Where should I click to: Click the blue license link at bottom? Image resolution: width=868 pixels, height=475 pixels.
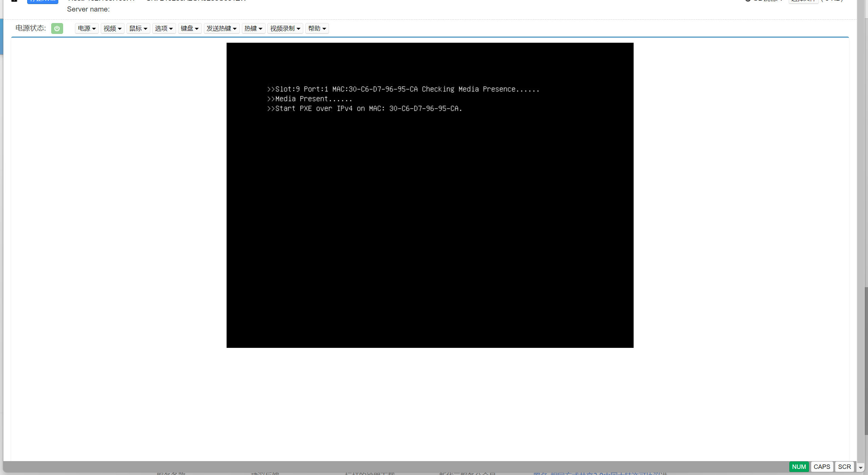pyautogui.click(x=600, y=473)
